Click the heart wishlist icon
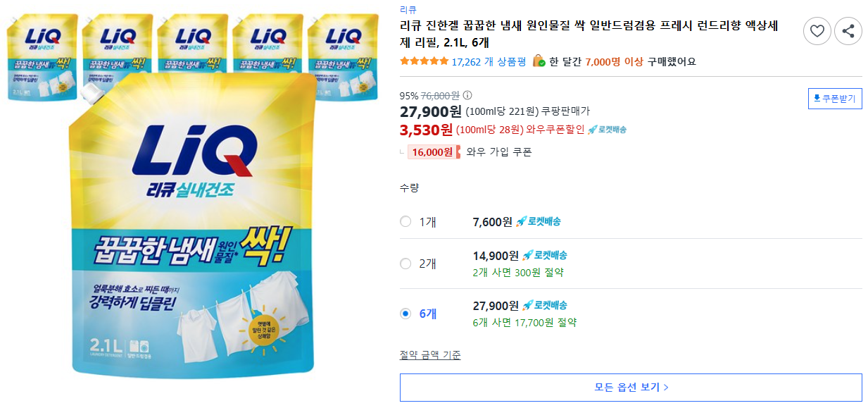Screen dimensions: 868x408 click(x=817, y=31)
